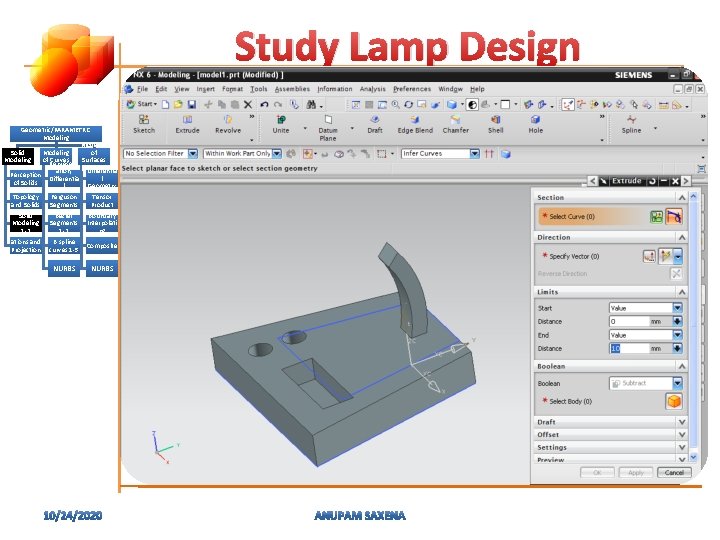Screen dimensions: 720x540
Task: Click the Zoom magnifier icon
Action: pyautogui.click(x=395, y=105)
